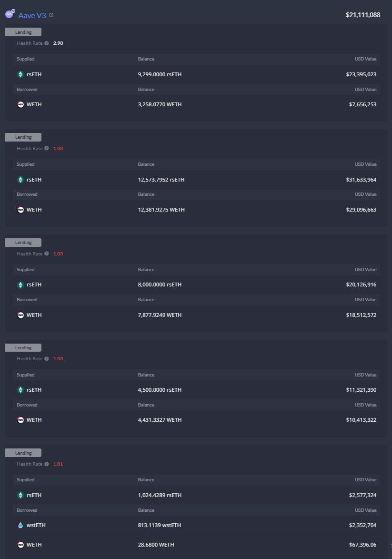Click WETH icon in the 4,431.3327 WETH row
Viewport: 392px width, 559px height.
(x=20, y=420)
